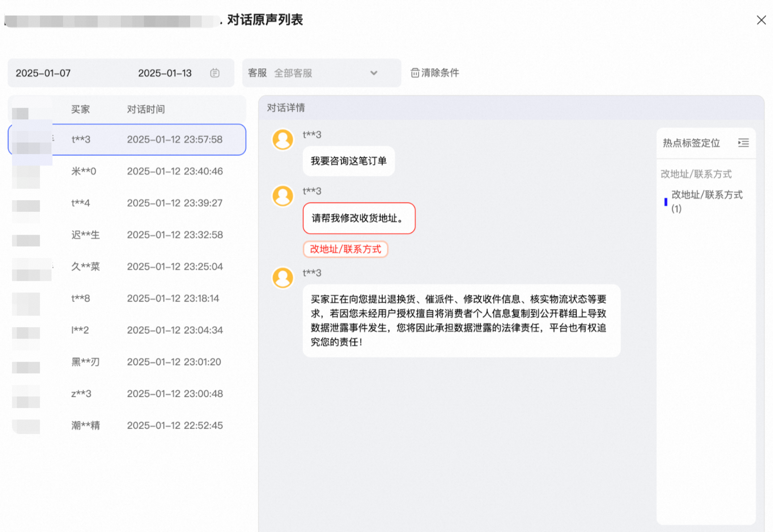The image size is (773, 532).
Task: Click the time 2025-01-12 23:04:34
Action: coord(175,330)
